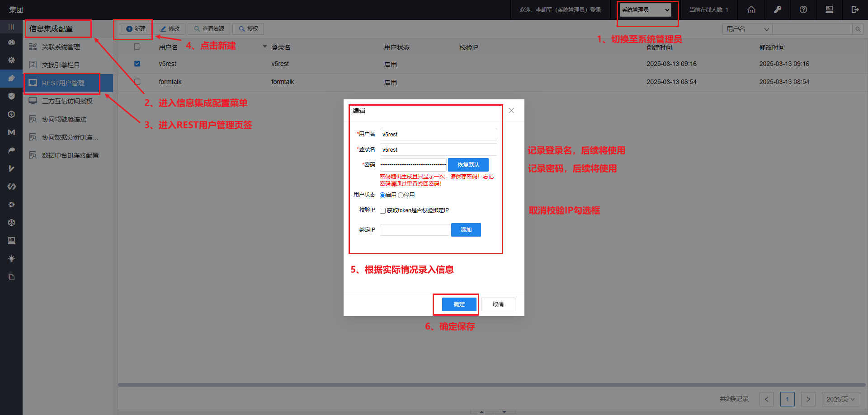Focus the 密码 password field
The width and height of the screenshot is (868, 415).
coord(413,165)
